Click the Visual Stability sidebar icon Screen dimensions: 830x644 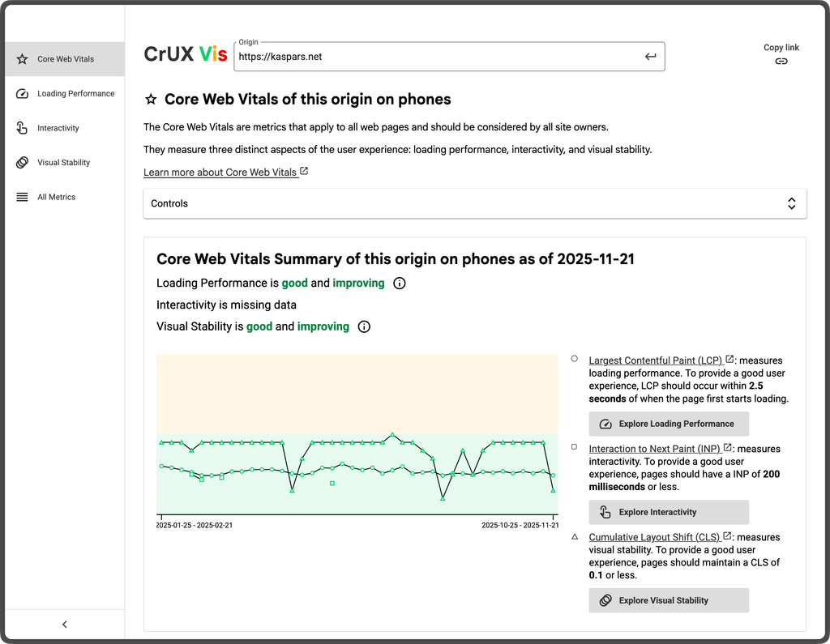[22, 163]
